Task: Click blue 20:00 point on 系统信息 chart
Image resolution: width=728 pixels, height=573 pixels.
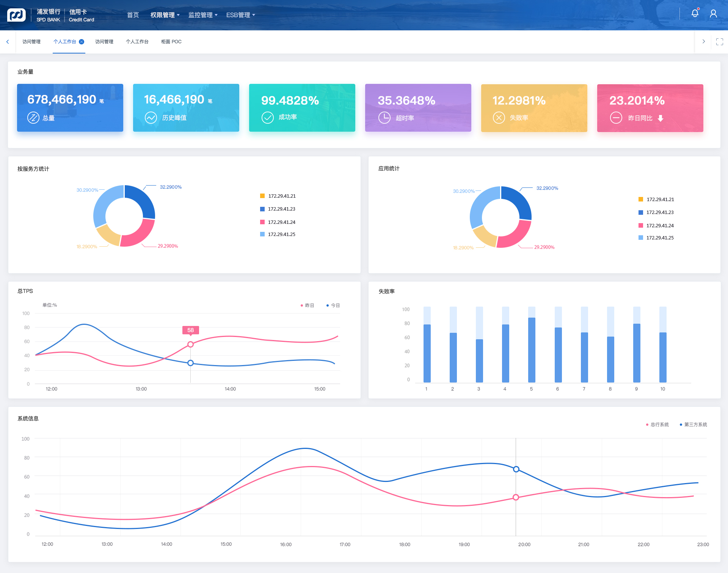Action: click(516, 469)
